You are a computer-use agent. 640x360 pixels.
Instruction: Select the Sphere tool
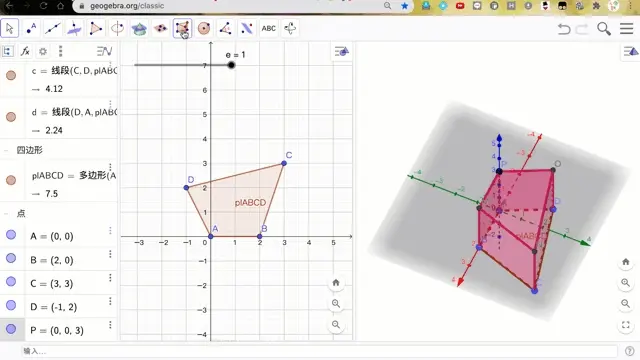click(204, 28)
